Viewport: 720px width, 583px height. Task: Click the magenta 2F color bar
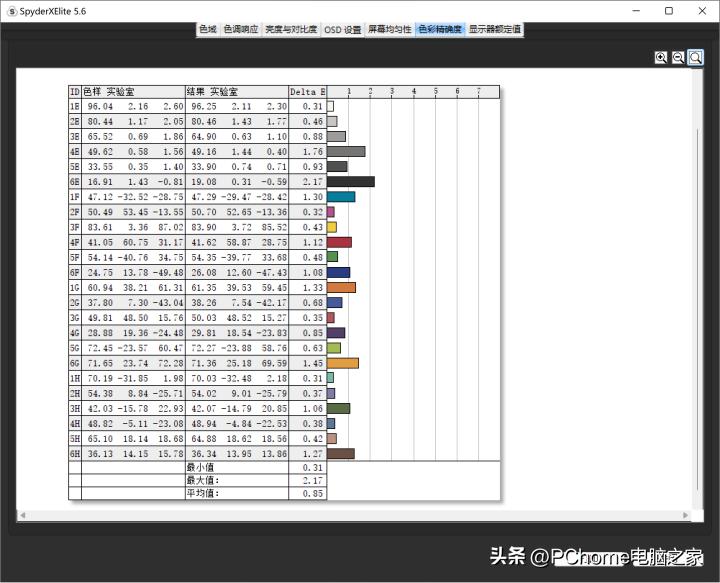331,212
